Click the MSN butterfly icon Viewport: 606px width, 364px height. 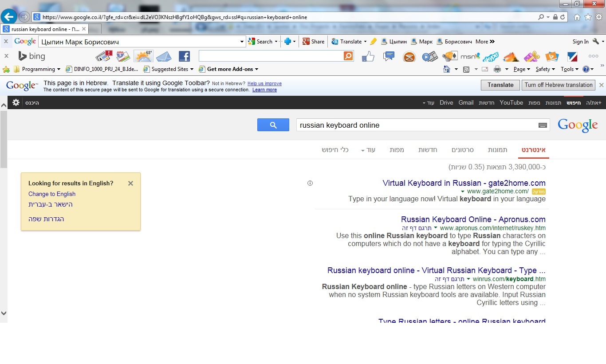tap(470, 56)
